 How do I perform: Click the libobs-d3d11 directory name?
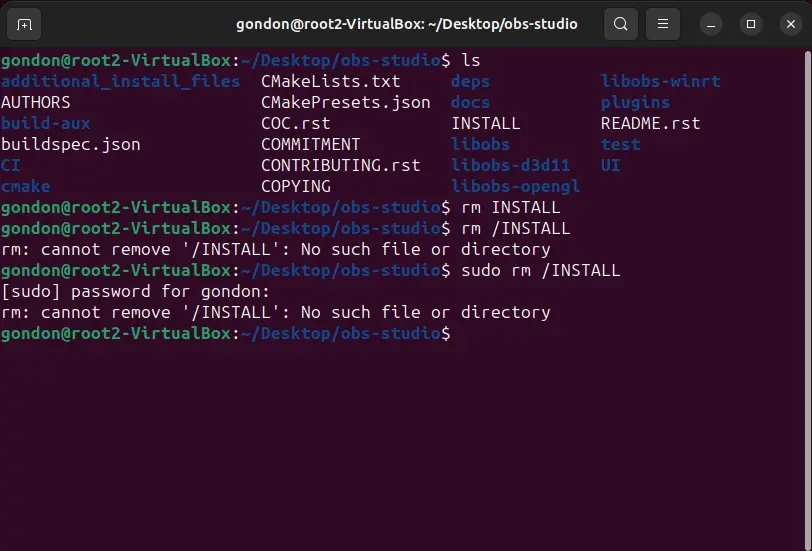click(511, 165)
